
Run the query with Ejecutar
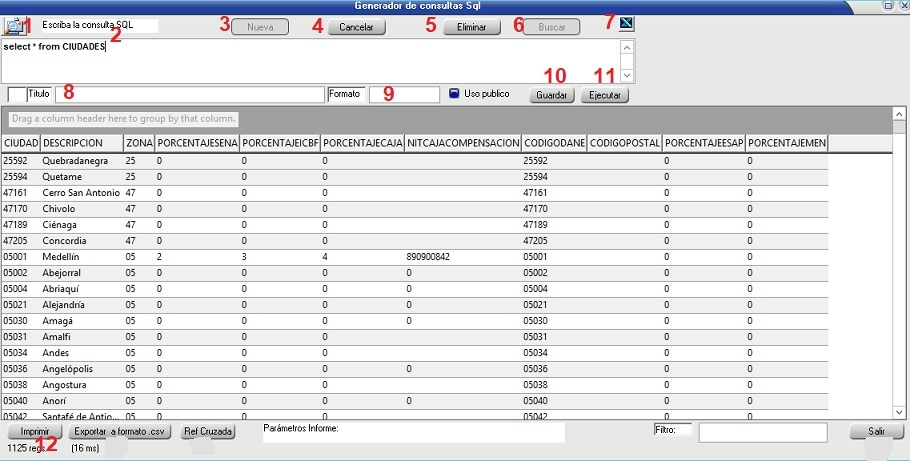[x=604, y=96]
